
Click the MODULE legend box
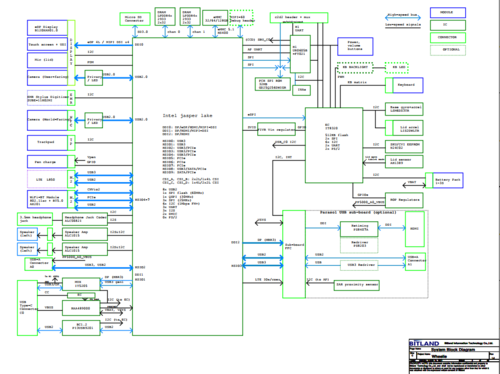448,13
